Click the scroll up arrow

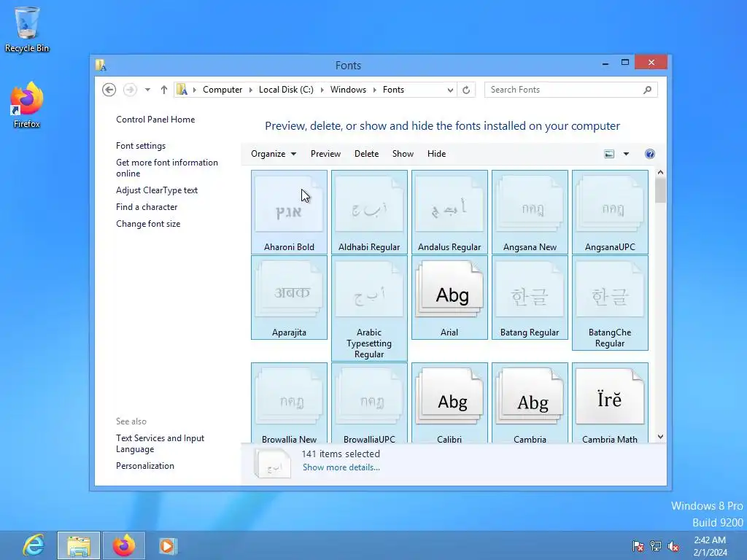[660, 172]
